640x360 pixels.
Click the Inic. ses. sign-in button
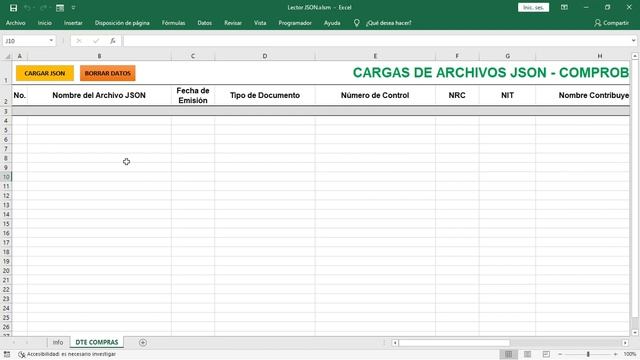[533, 7]
